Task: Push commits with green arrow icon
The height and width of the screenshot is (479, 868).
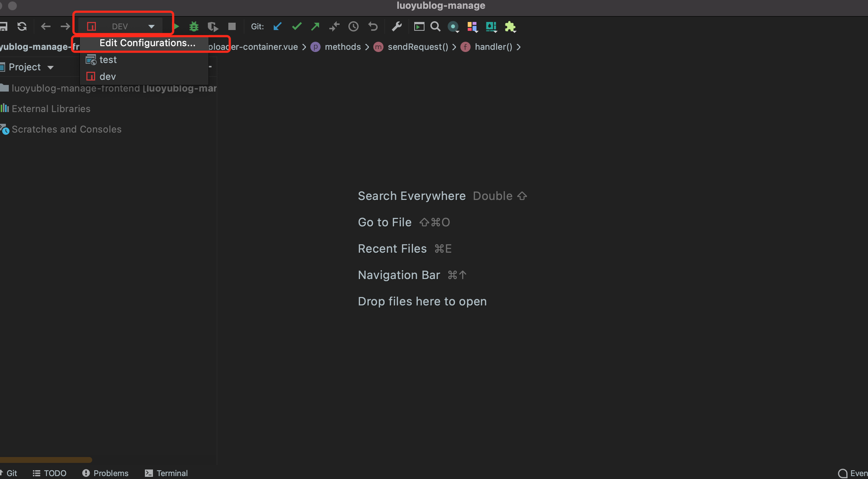Action: pos(315,26)
